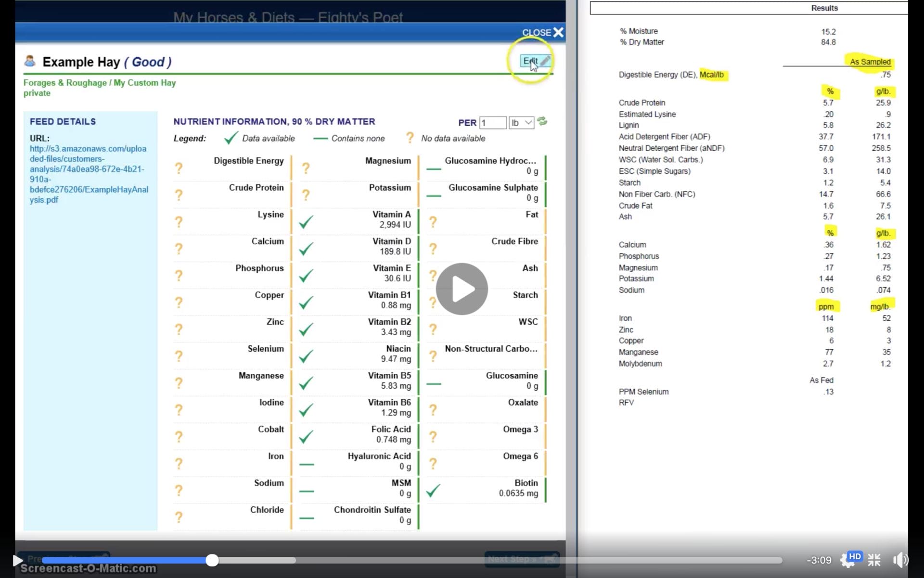Toggle data availability mark for Biotin
The image size is (924, 578).
(x=432, y=490)
